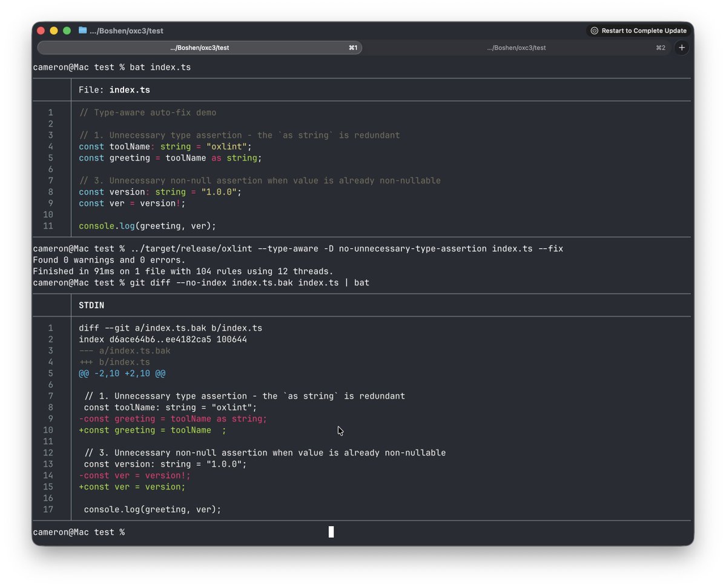Click the 'git diff --no-index' command line
Screen dimensions: 726x588
201,282
